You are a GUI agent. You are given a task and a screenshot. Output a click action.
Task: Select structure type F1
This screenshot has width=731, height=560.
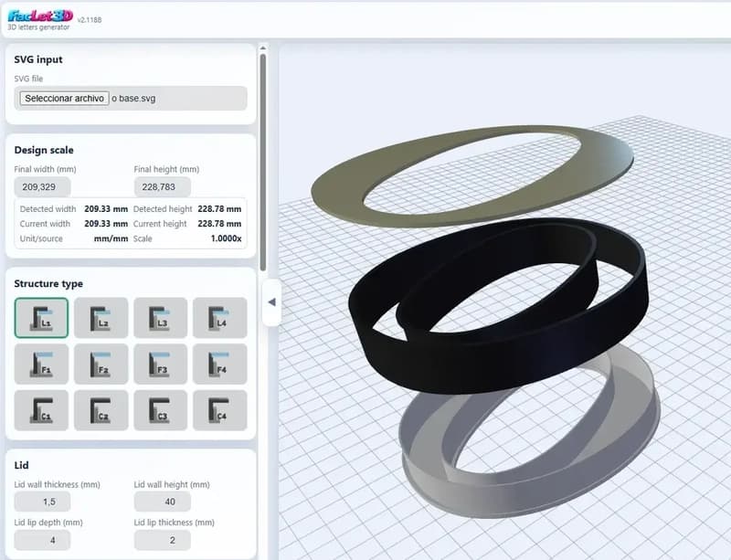[42, 364]
